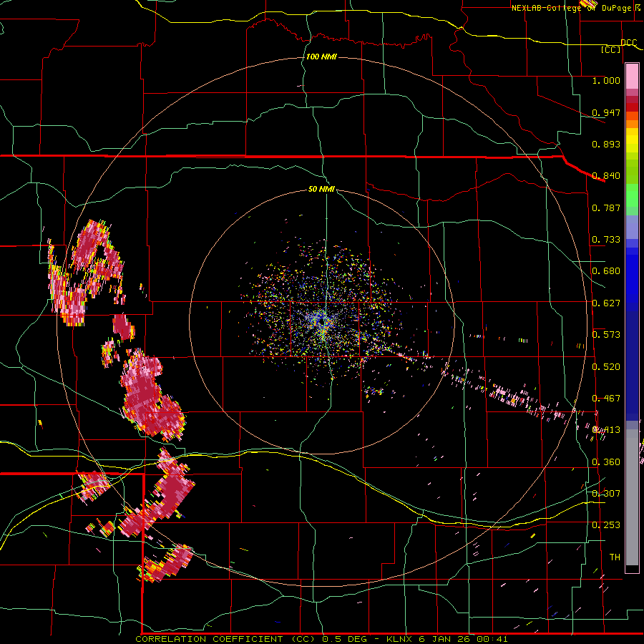
Task: Click the [CC] unit label above the legend
Action: (611, 49)
